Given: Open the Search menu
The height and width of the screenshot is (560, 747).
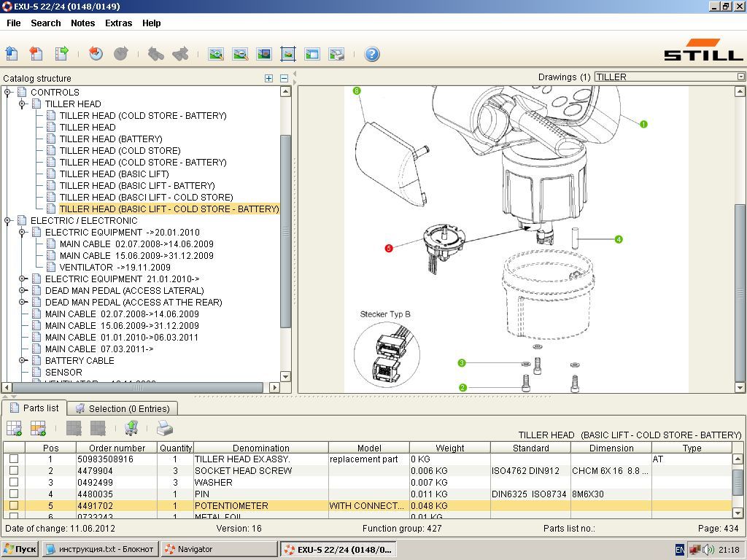Looking at the screenshot, I should [46, 23].
